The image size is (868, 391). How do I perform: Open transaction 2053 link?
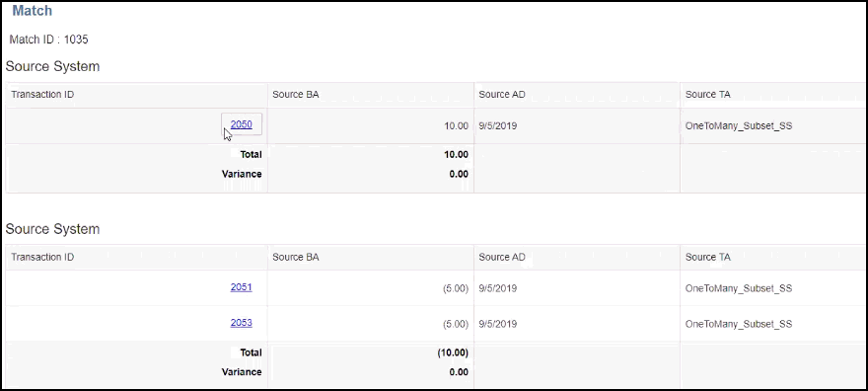click(242, 322)
